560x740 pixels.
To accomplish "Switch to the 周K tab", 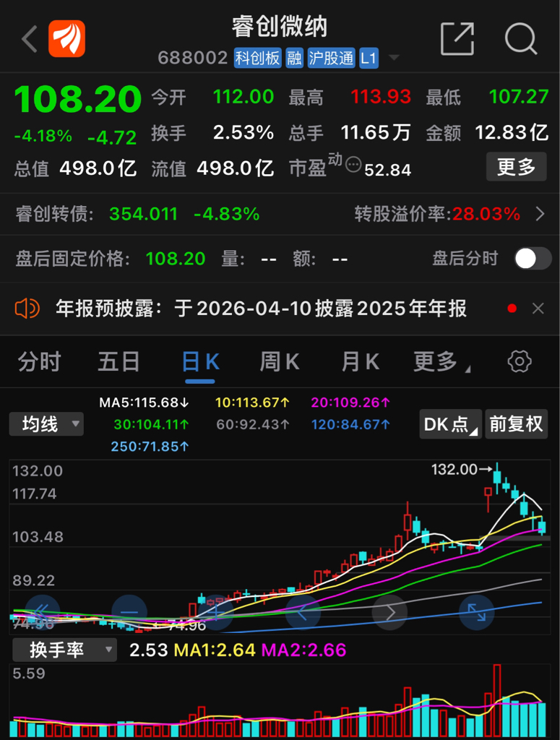I will point(280,362).
